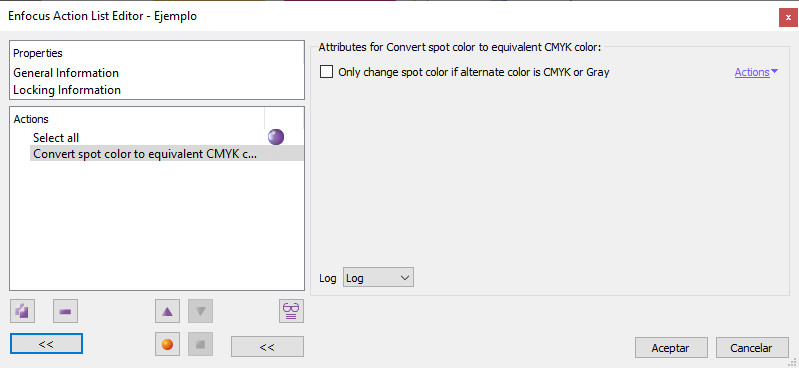799x368 pixels.
Task: Open the Log dropdown
Action: coord(378,278)
